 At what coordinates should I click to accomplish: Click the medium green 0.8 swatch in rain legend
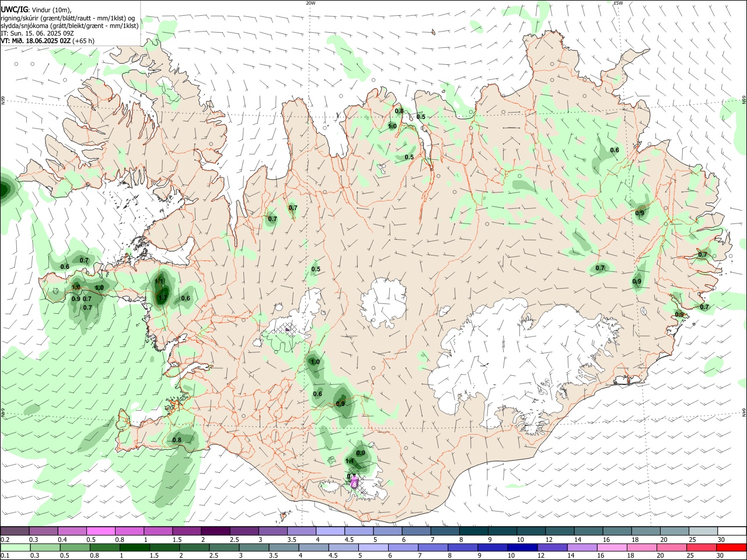pyautogui.click(x=104, y=548)
